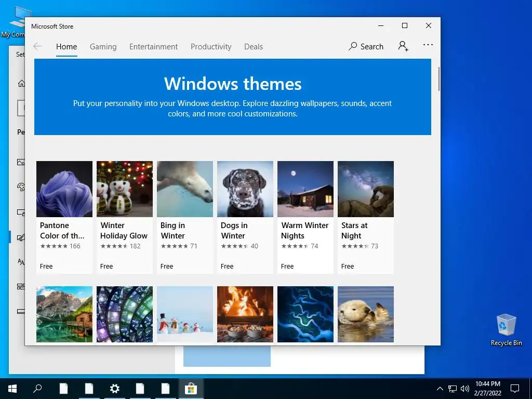Open the See more ellipsis menu

pos(428,45)
